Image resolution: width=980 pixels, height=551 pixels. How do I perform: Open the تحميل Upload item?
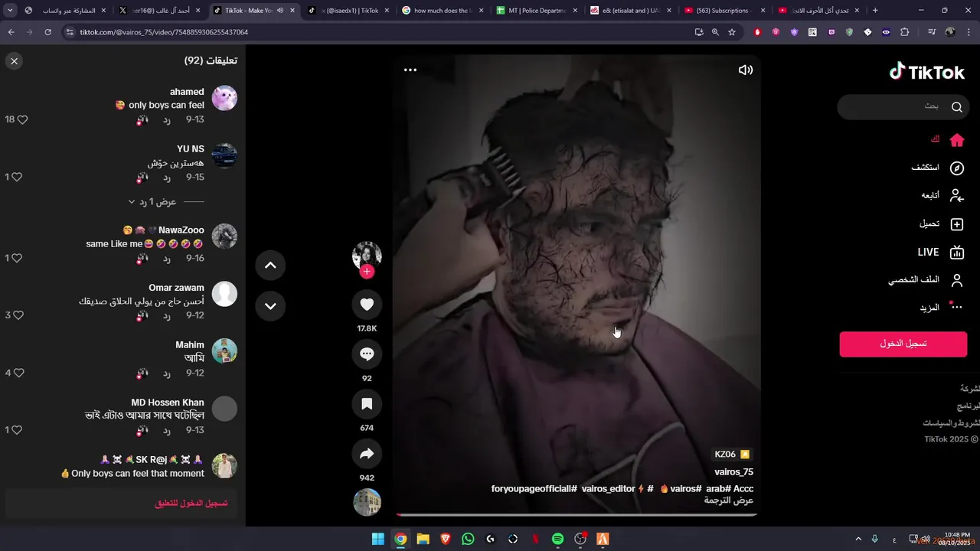click(x=942, y=224)
